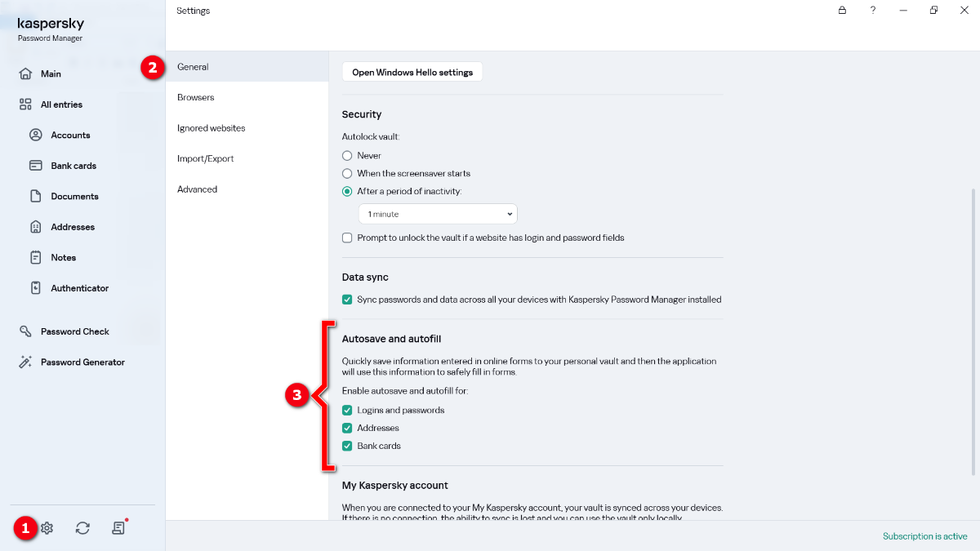The image size is (980, 551).
Task: Click the settings page vertical scrollbar
Action: tap(973, 327)
